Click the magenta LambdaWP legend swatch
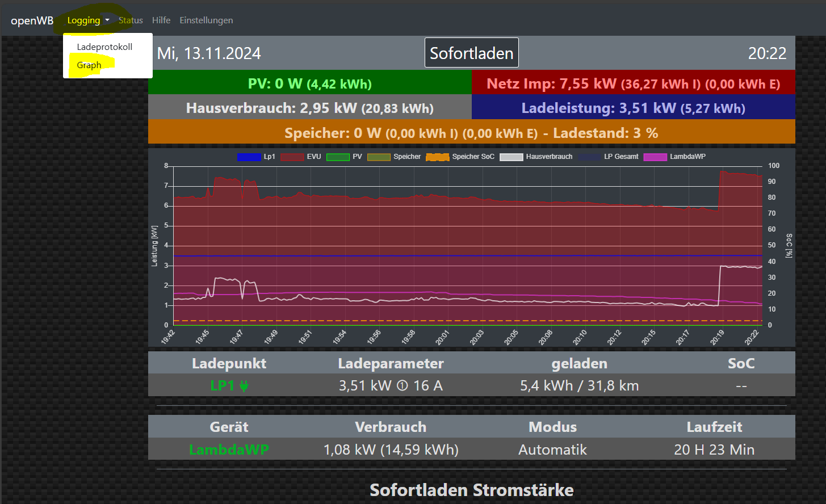 [x=655, y=157]
